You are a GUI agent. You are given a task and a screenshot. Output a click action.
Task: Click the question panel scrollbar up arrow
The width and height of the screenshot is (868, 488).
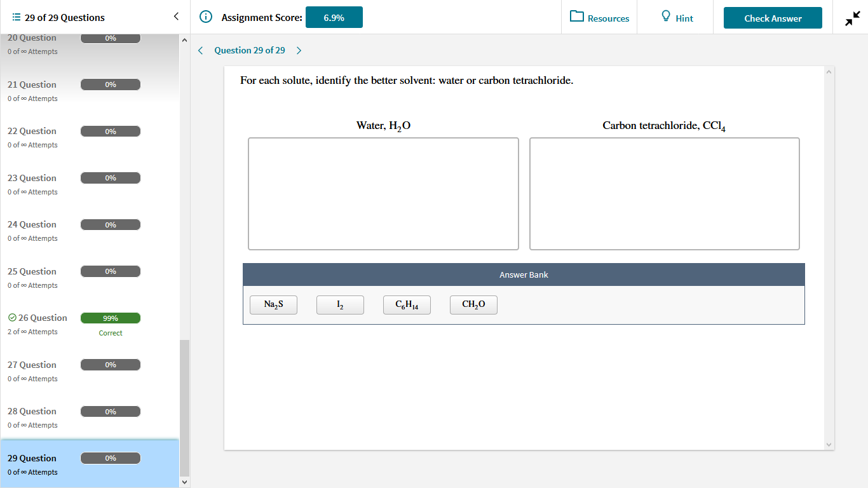[829, 71]
